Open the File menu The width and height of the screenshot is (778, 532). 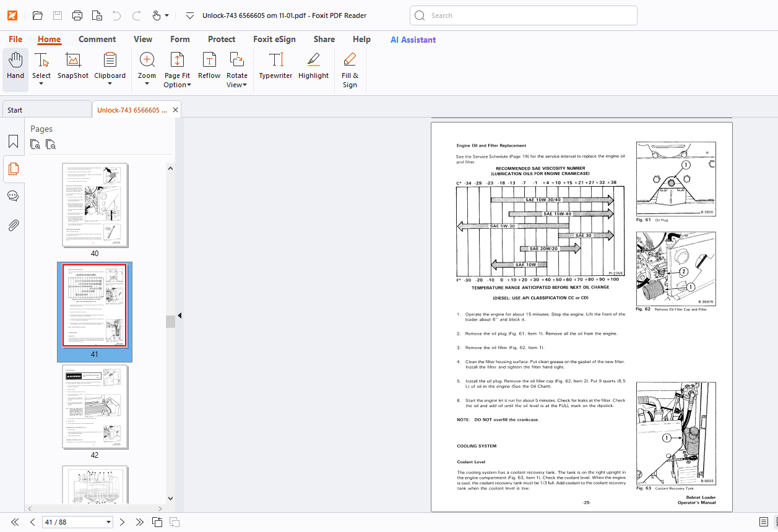(15, 39)
